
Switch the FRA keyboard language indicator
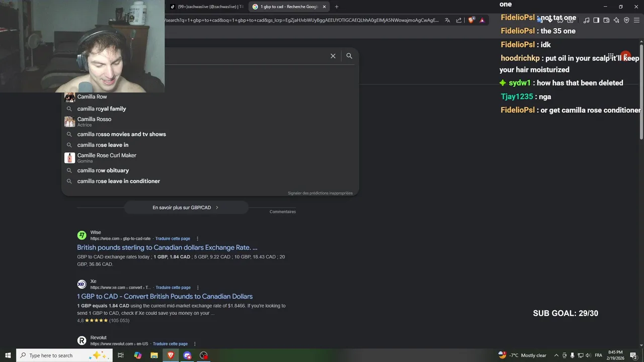599,355
